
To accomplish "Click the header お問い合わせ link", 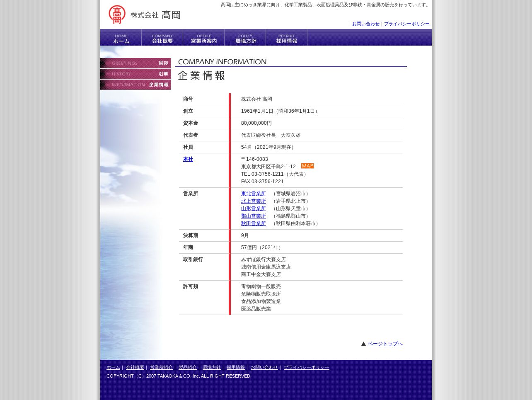I will coord(366,24).
